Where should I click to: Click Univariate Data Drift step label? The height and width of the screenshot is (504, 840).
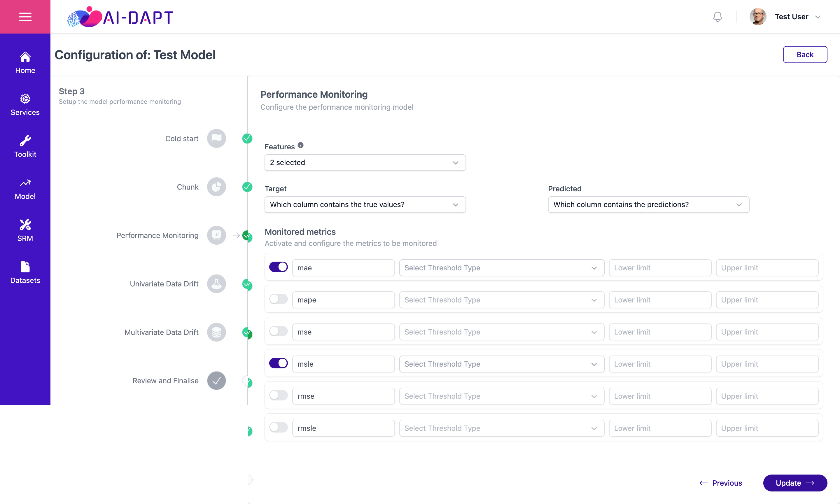(164, 284)
